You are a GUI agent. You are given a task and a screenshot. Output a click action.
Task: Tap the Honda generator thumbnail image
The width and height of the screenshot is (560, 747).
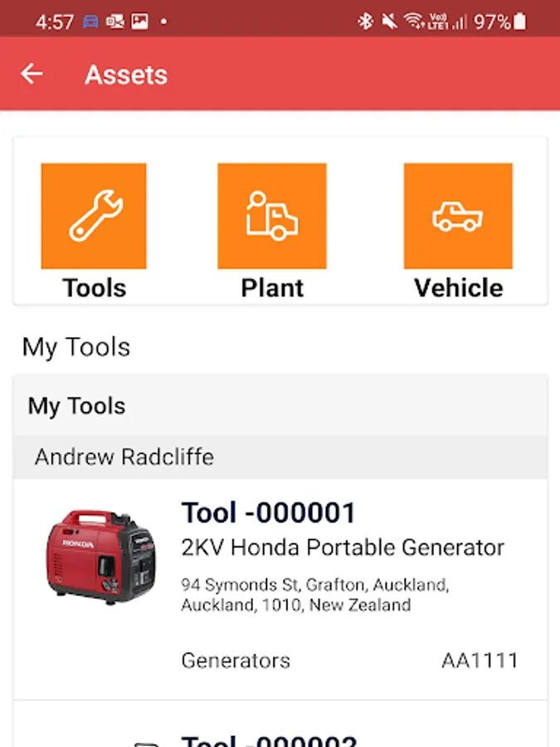[x=101, y=556]
